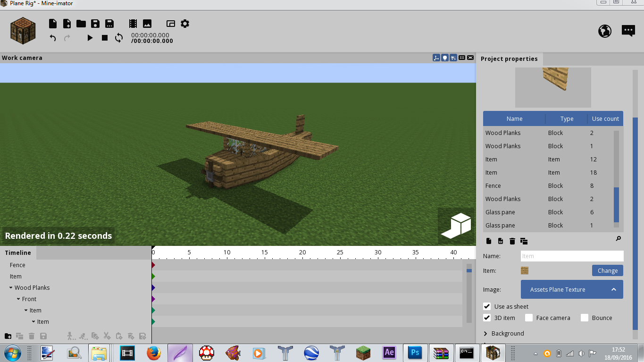Open the forums speech bubble icon
This screenshot has width=644, height=362.
[x=628, y=31]
